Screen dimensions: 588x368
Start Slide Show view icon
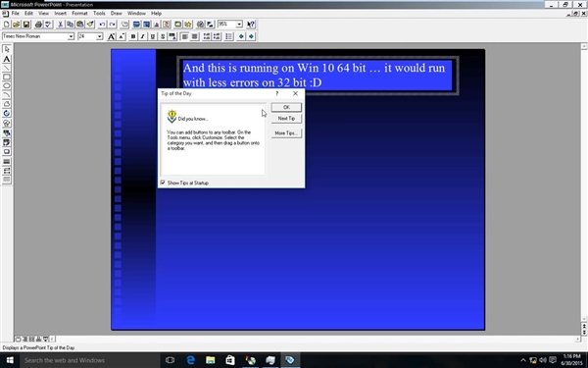(45, 340)
